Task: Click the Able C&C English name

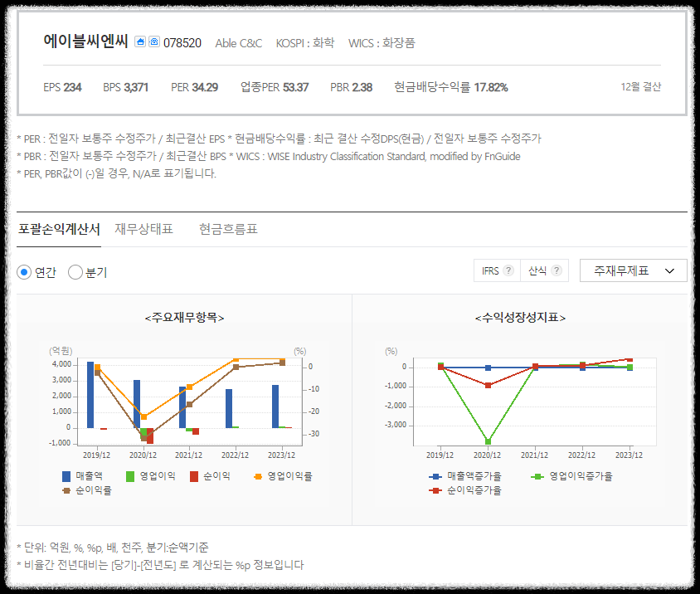Action: (238, 43)
